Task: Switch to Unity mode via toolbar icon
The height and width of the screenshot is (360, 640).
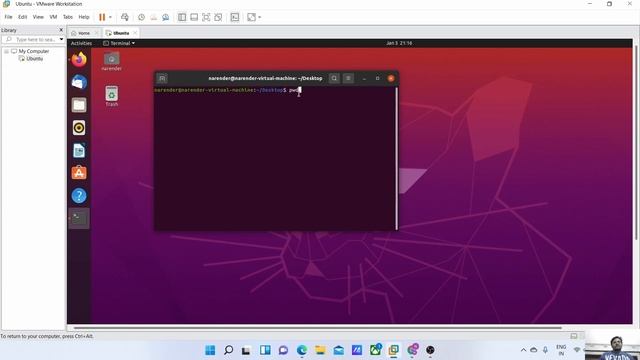Action: click(218, 17)
